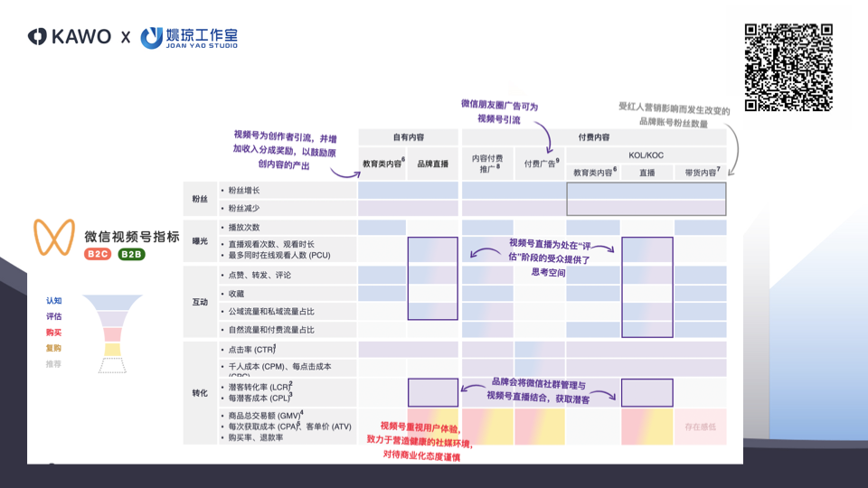Screen dimensions: 868x488
Task: Click the 粉丝增长 metric row
Action: (288, 191)
